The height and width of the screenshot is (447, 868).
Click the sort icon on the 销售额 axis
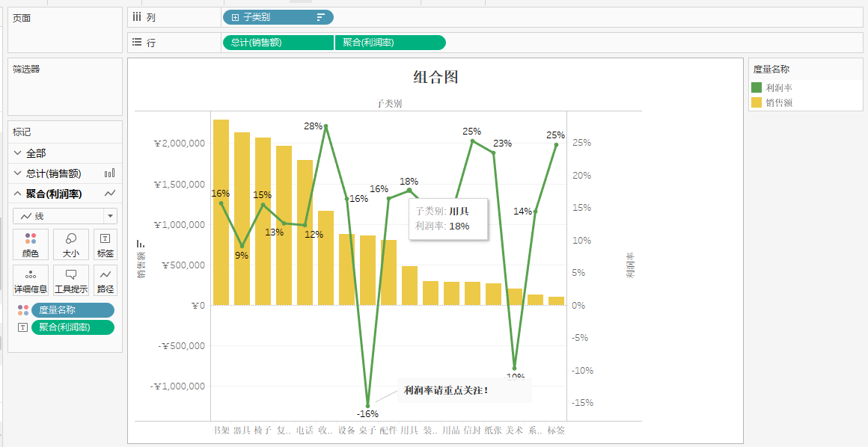click(141, 244)
